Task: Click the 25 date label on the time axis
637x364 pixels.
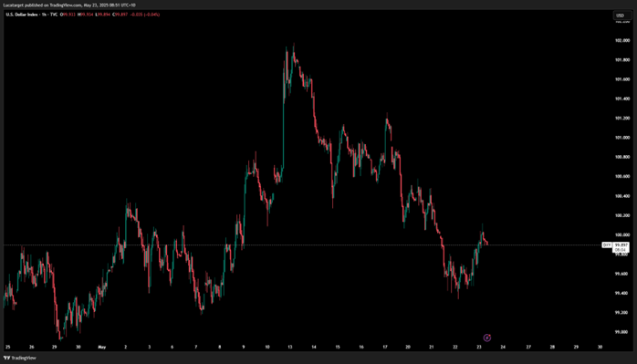Action: coord(7,348)
